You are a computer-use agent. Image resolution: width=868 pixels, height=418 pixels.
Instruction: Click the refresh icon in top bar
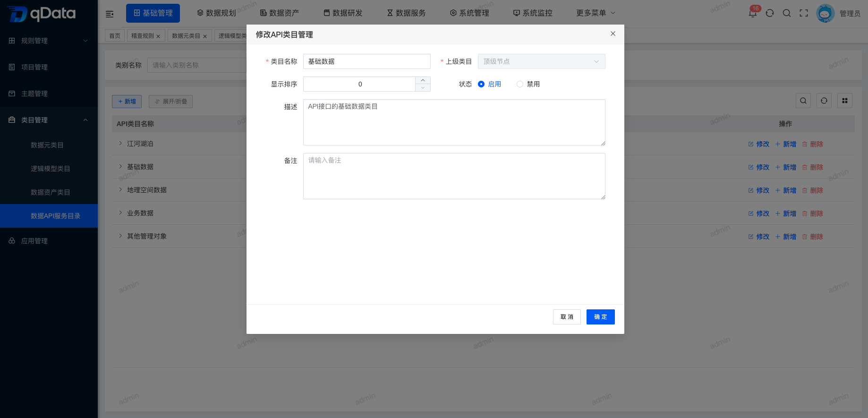tap(770, 13)
